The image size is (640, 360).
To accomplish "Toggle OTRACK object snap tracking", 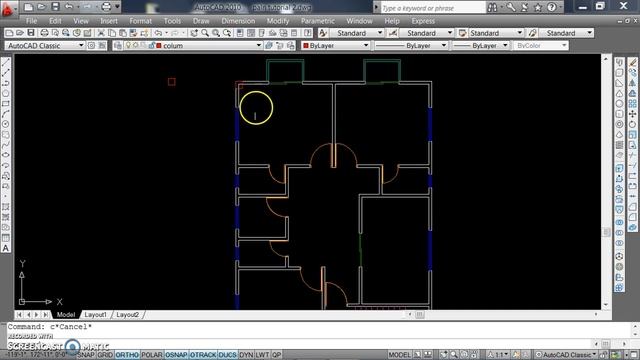I will tap(203, 355).
